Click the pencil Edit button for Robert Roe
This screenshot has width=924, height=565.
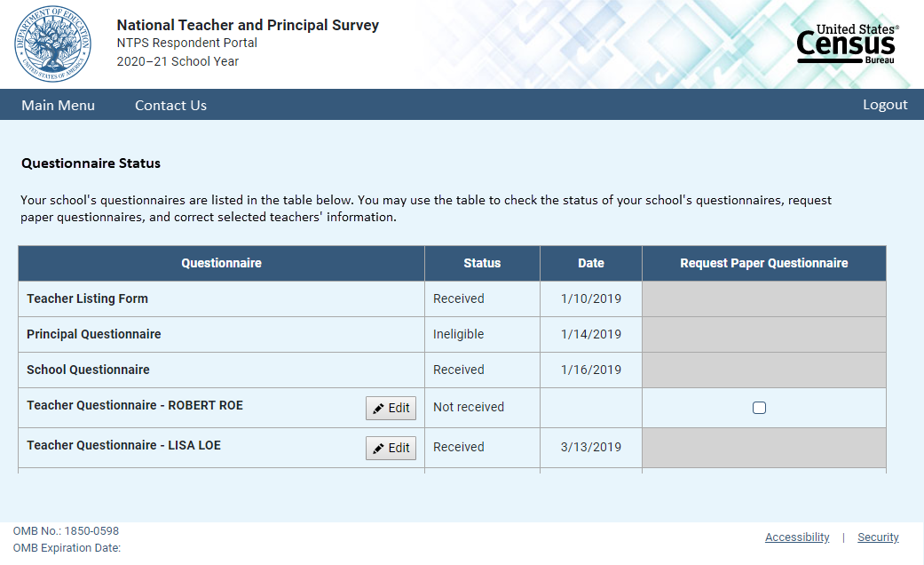click(391, 409)
